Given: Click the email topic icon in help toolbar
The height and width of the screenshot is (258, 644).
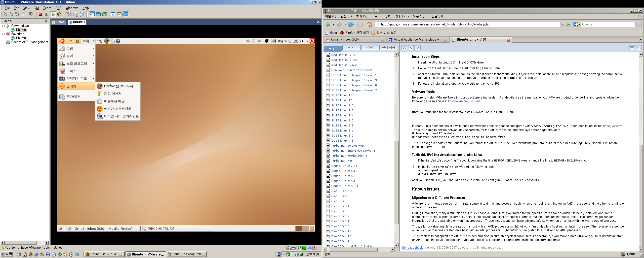Looking at the screenshot, I should 632,48.
